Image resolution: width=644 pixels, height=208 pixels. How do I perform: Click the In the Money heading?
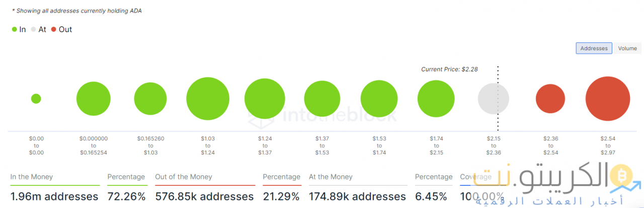tap(31, 177)
